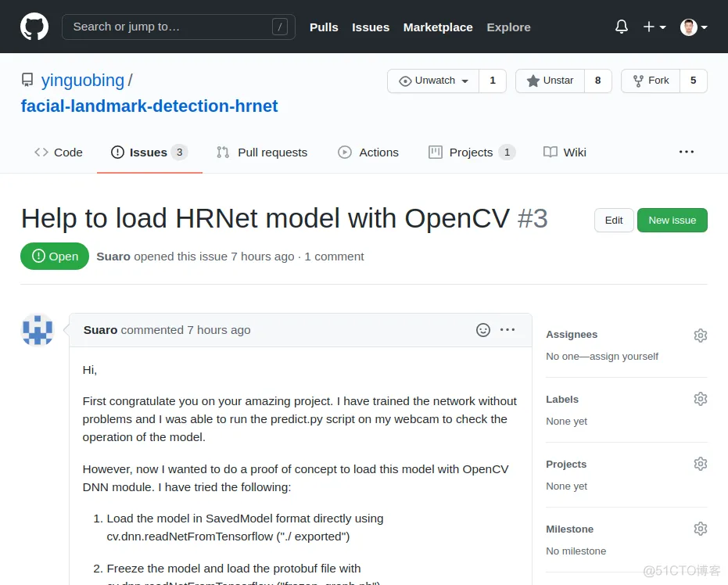Open the user avatar menu
728x585 pixels.
pyautogui.click(x=694, y=27)
